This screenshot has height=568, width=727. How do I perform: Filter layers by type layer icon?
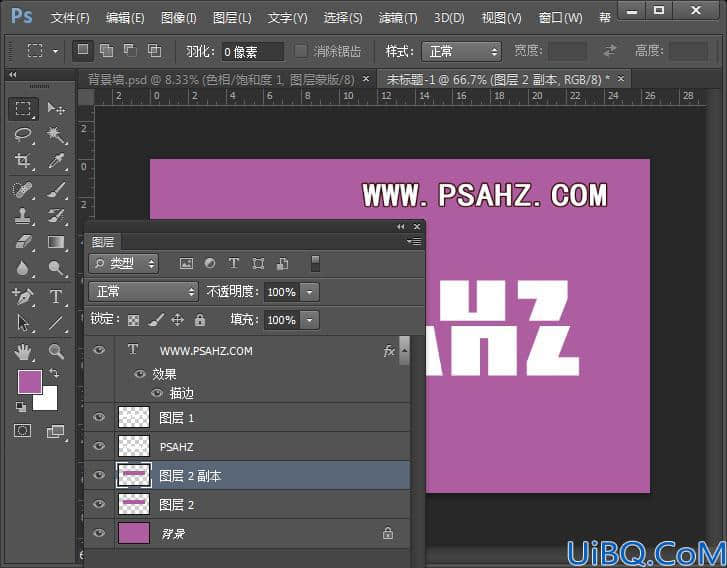click(x=234, y=263)
